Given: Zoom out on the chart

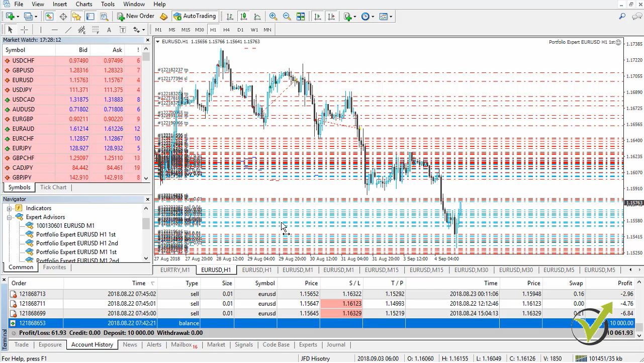Looking at the screenshot, I should coord(286,16).
